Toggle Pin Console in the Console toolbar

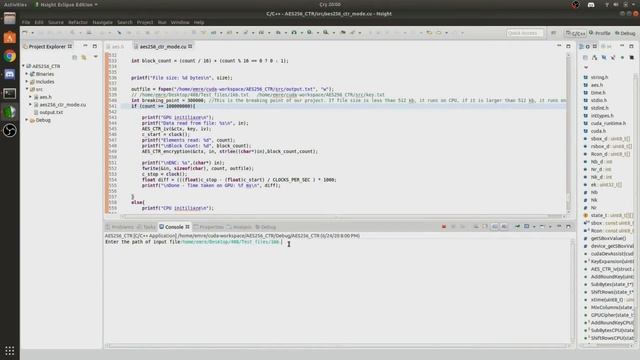(517, 227)
